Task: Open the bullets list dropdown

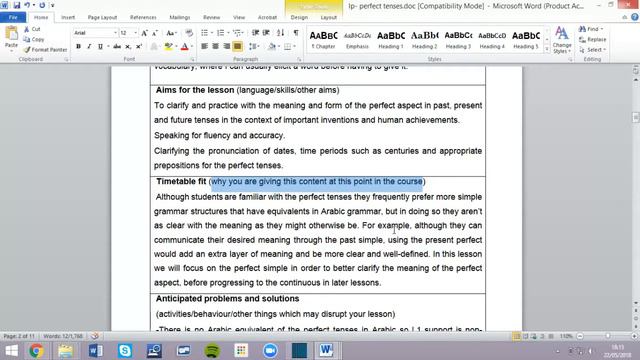Action: coord(213,33)
